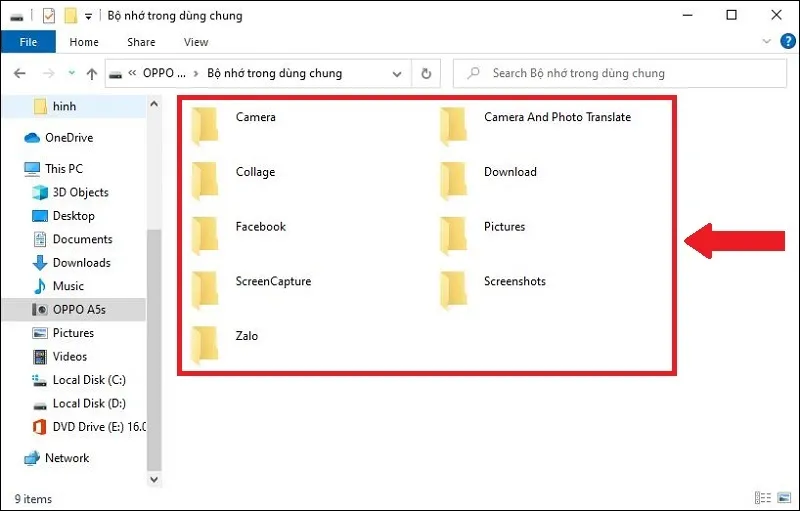Screen dimensions: 800x511
Task: Click the Help question mark icon
Action: (785, 42)
